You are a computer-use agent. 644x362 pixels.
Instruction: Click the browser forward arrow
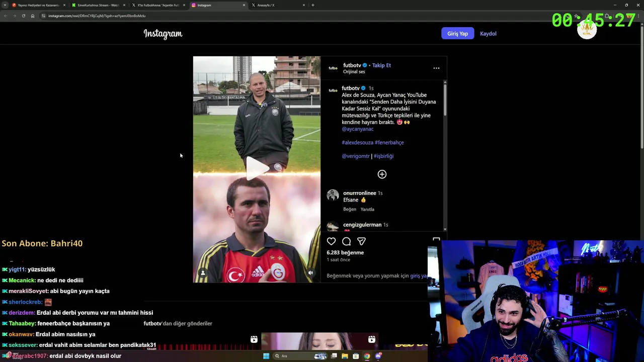(14, 16)
